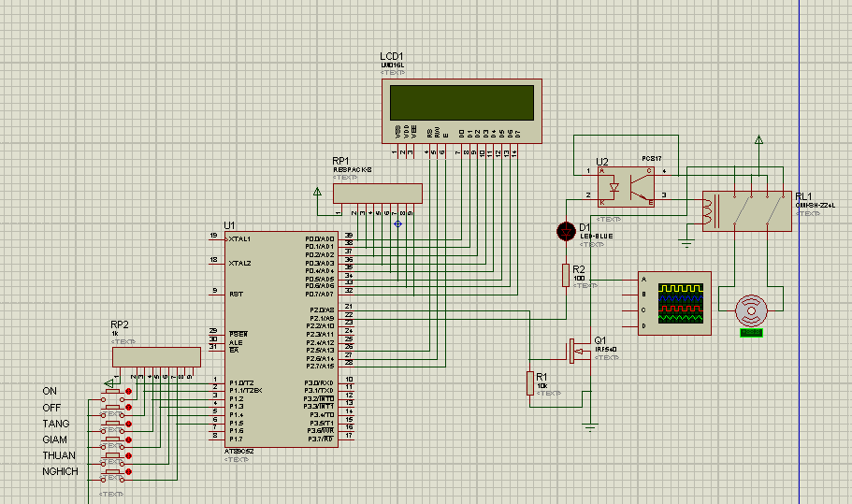The width and height of the screenshot is (852, 504).
Task: Click the blue LED D1
Action: pos(566,231)
